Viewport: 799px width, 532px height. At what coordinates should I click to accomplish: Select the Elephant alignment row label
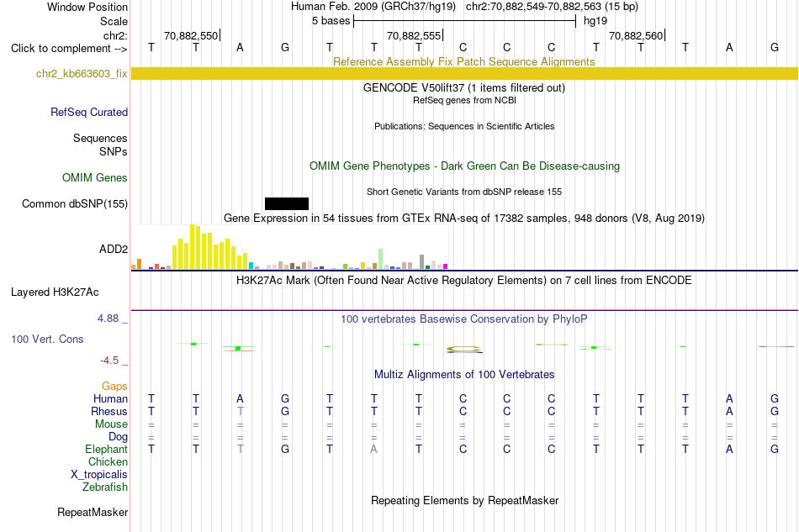coord(106,449)
